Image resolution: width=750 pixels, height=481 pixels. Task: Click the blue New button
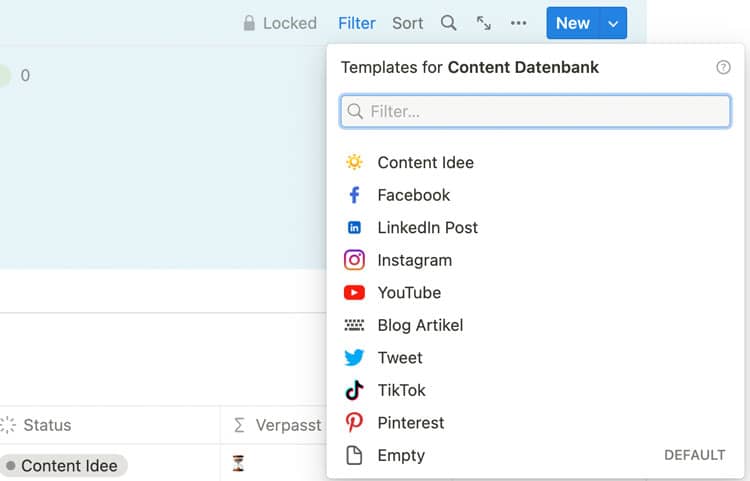(572, 23)
